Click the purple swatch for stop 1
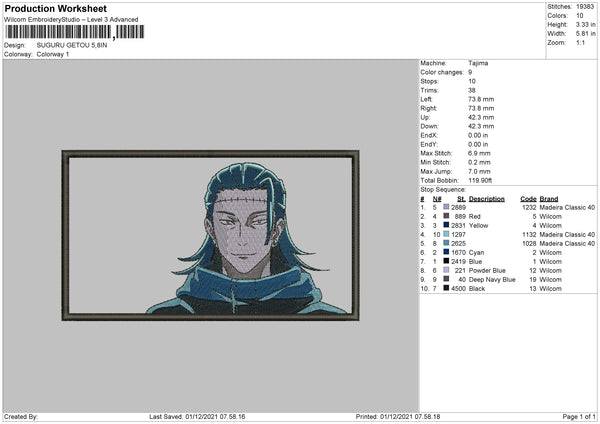The width and height of the screenshot is (600, 424). tap(446, 207)
